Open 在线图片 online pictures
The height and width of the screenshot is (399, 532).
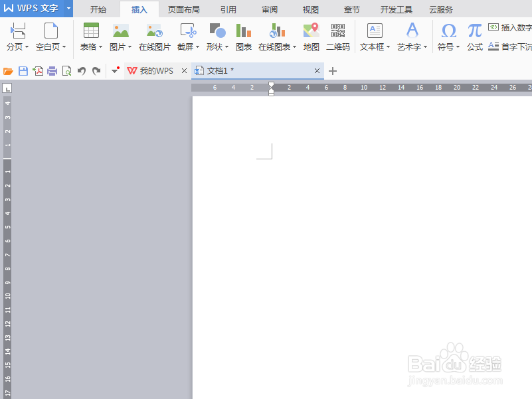(154, 37)
